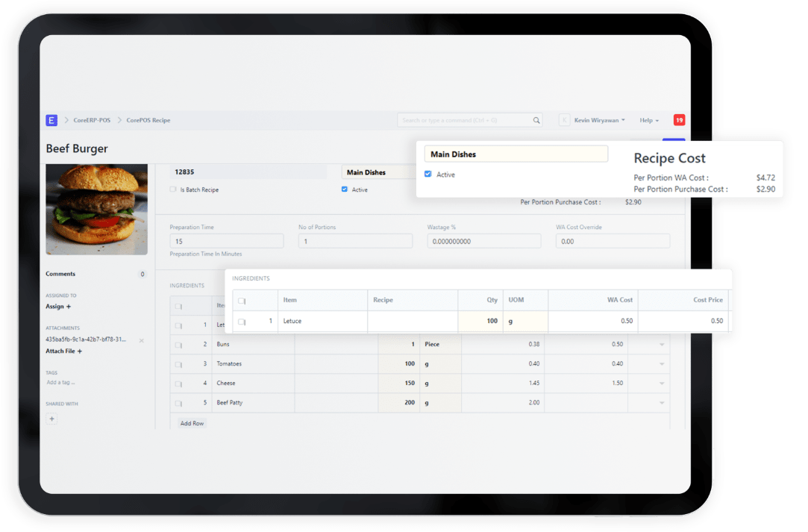Expand the Beef Patty row dropdown arrow
The height and width of the screenshot is (532, 808).
click(x=663, y=403)
